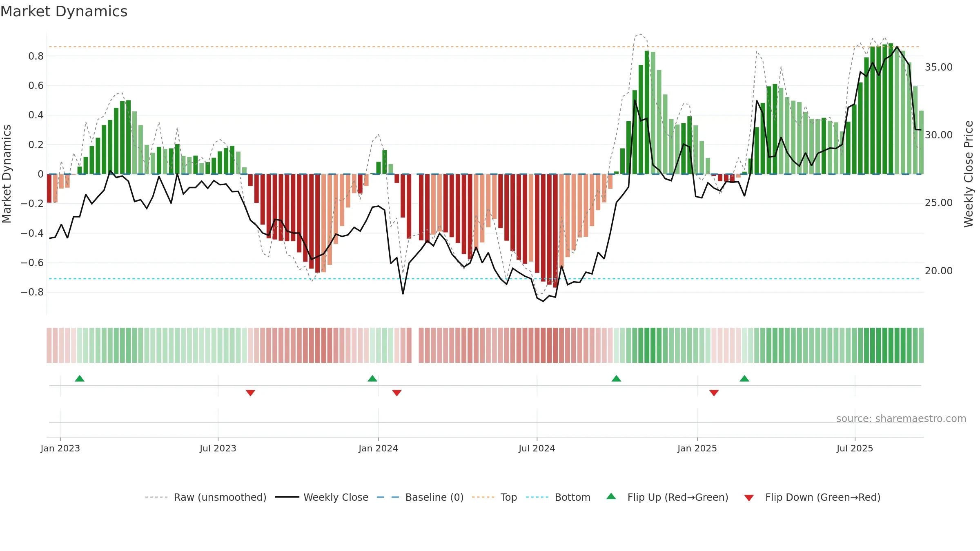Click the Flip Down marker after Jan 2025
Screen dimensions: 980x551
click(x=714, y=393)
